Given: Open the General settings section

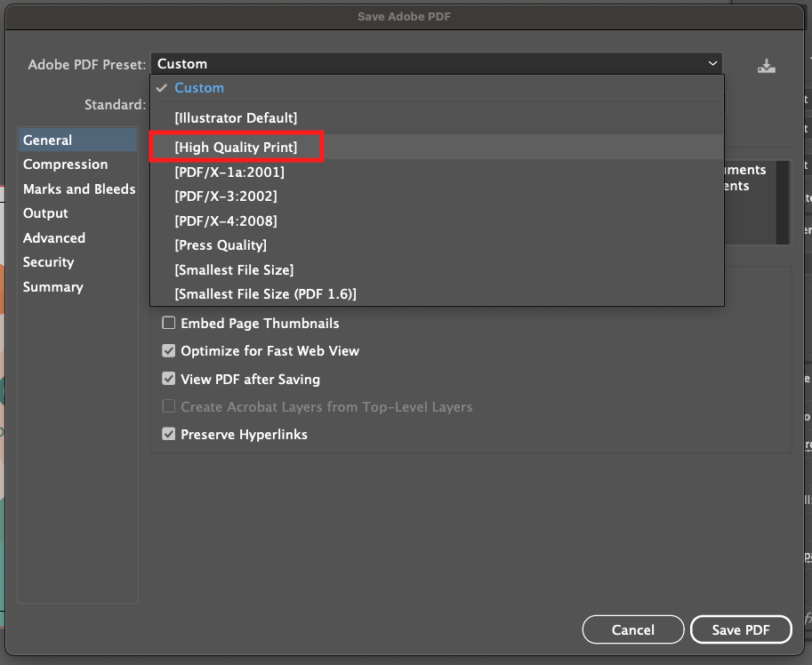Looking at the screenshot, I should pos(77,140).
